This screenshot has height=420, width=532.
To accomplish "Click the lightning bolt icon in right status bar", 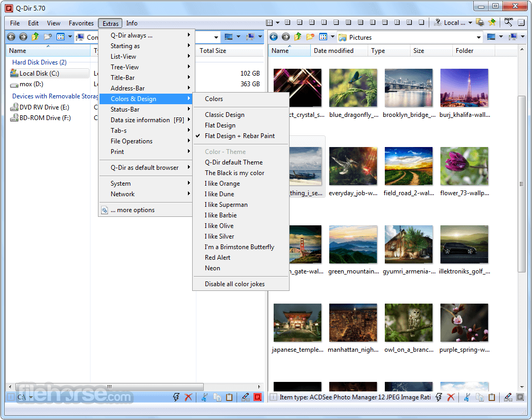I will click(438, 397).
